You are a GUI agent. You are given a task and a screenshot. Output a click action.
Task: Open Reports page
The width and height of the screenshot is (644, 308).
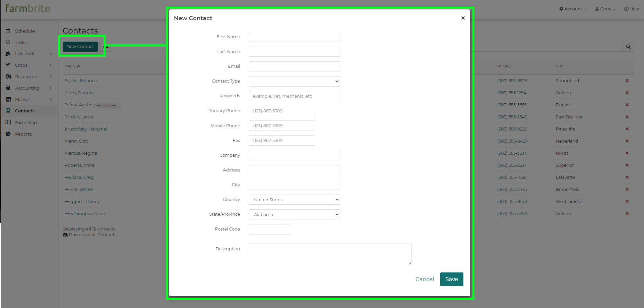(x=23, y=134)
